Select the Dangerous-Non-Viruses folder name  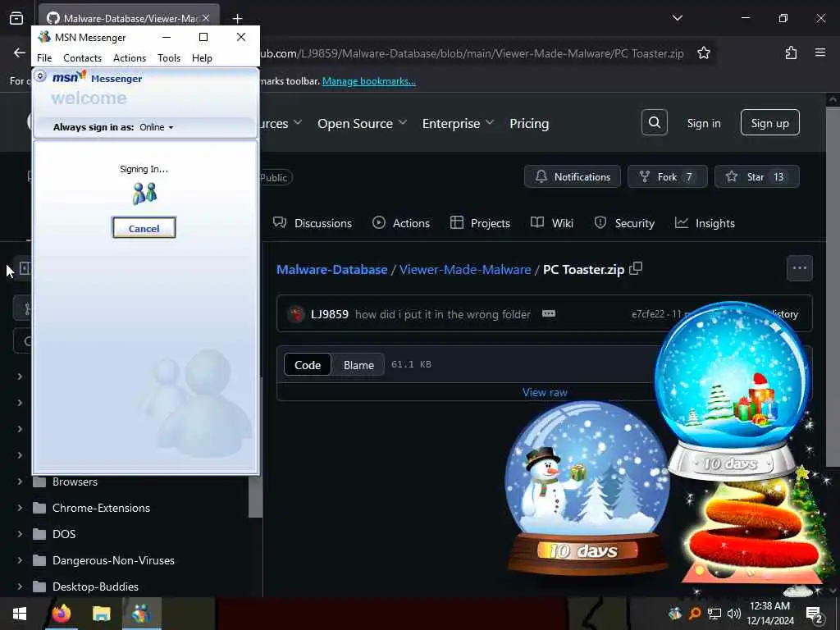click(x=113, y=560)
